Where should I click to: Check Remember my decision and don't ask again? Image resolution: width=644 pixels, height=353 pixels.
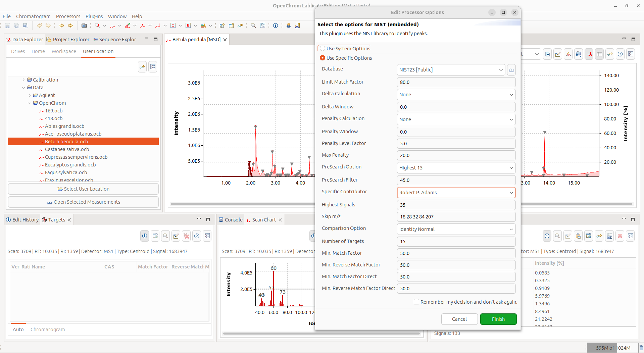[416, 302]
